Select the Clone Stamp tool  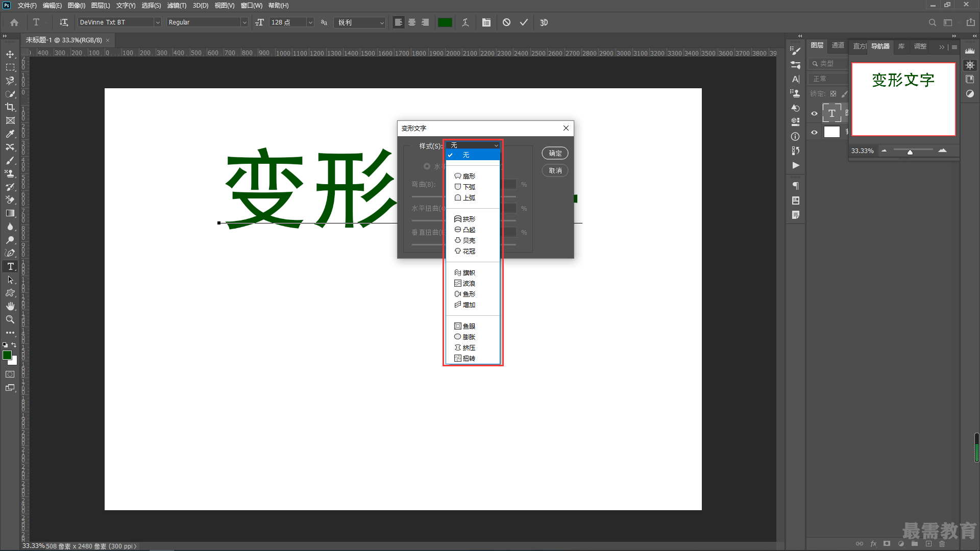(x=10, y=173)
